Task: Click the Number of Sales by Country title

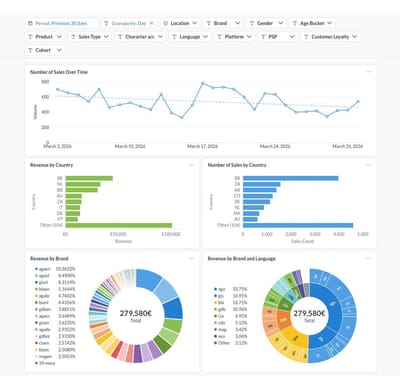Action: [237, 165]
